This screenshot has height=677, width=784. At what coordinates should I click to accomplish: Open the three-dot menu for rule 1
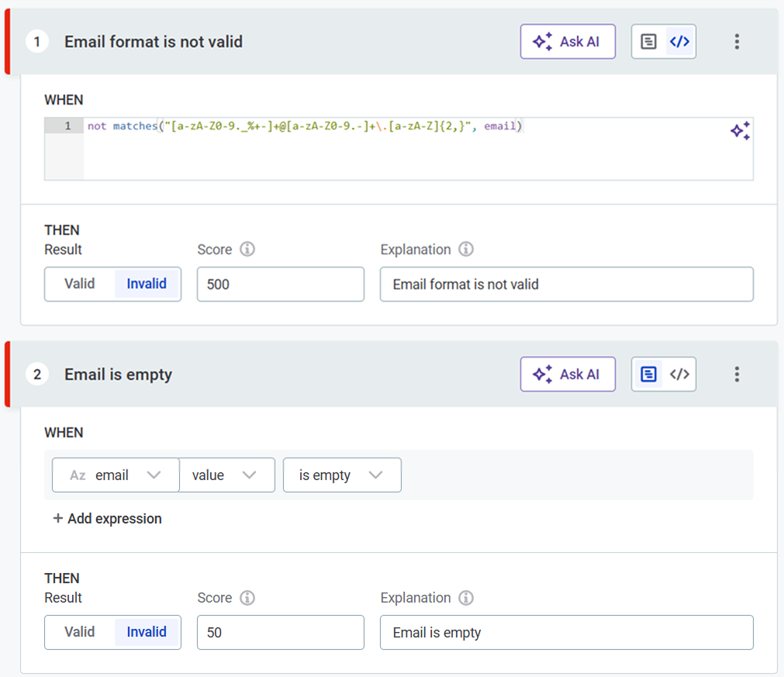737,42
